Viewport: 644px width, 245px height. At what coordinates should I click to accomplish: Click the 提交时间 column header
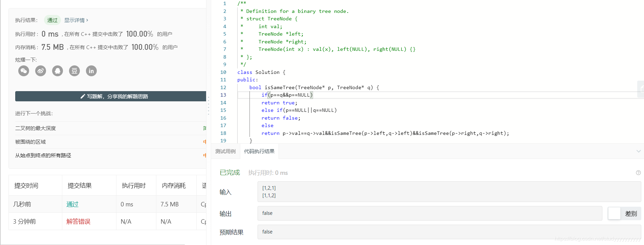pyautogui.click(x=26, y=186)
